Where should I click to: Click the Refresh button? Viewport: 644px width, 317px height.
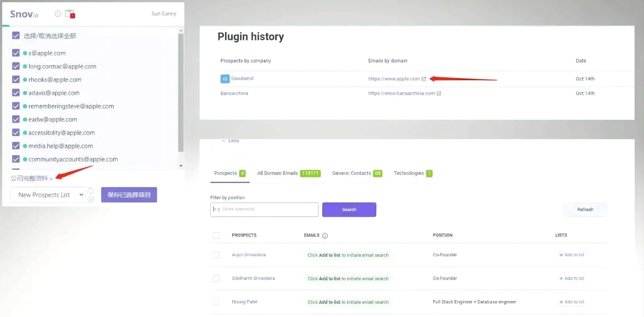(x=585, y=209)
